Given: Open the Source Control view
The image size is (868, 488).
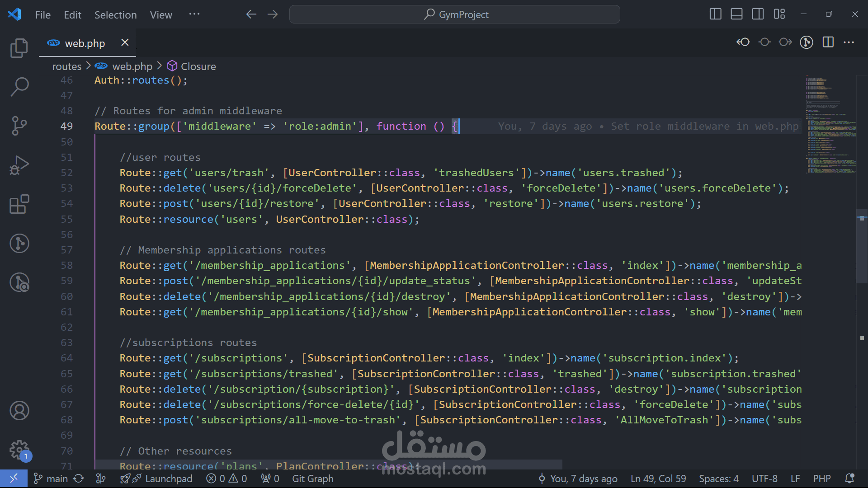Looking at the screenshot, I should (19, 126).
